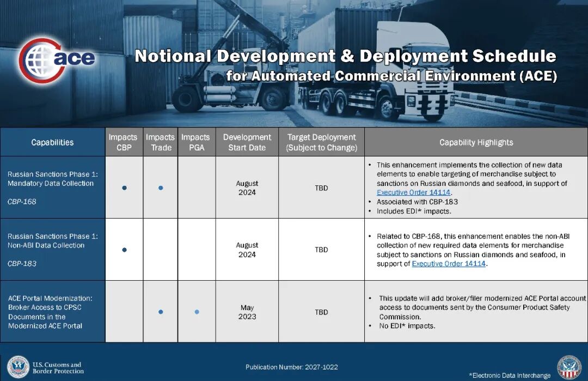Viewport: 588px width, 381px height.
Task: Select the CBP-168 identifier text
Action: pos(22,202)
